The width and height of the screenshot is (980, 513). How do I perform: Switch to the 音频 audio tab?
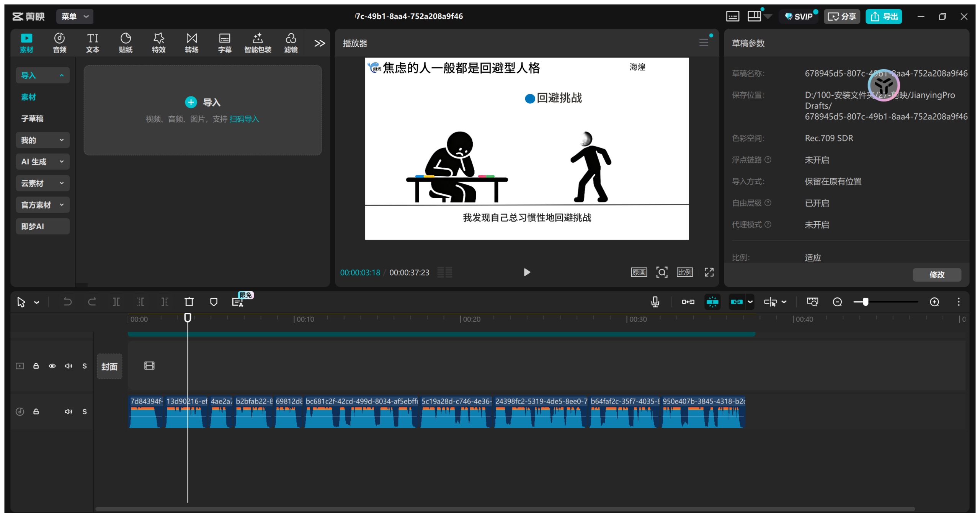(x=59, y=43)
